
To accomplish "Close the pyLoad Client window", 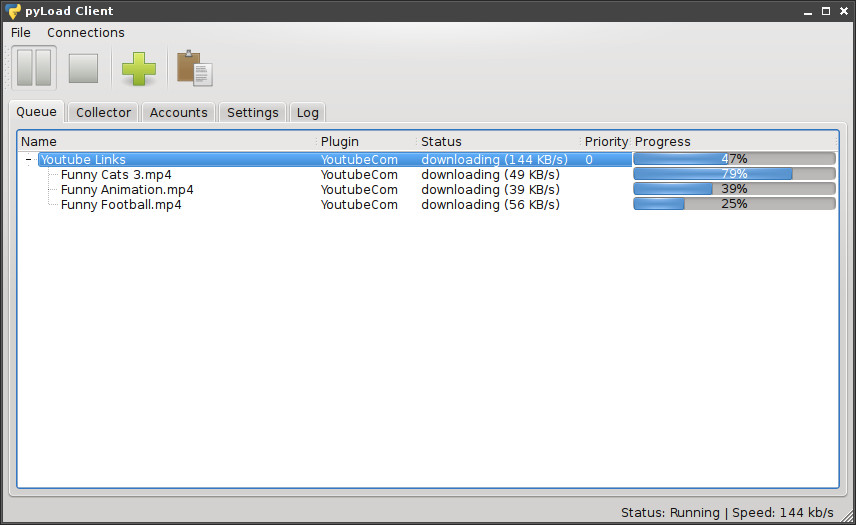I will click(x=844, y=11).
